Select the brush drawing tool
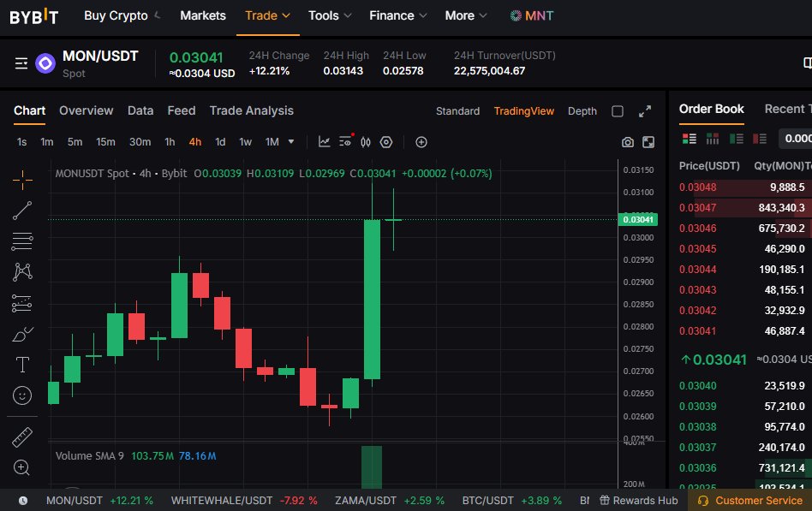The height and width of the screenshot is (511, 812). point(22,335)
